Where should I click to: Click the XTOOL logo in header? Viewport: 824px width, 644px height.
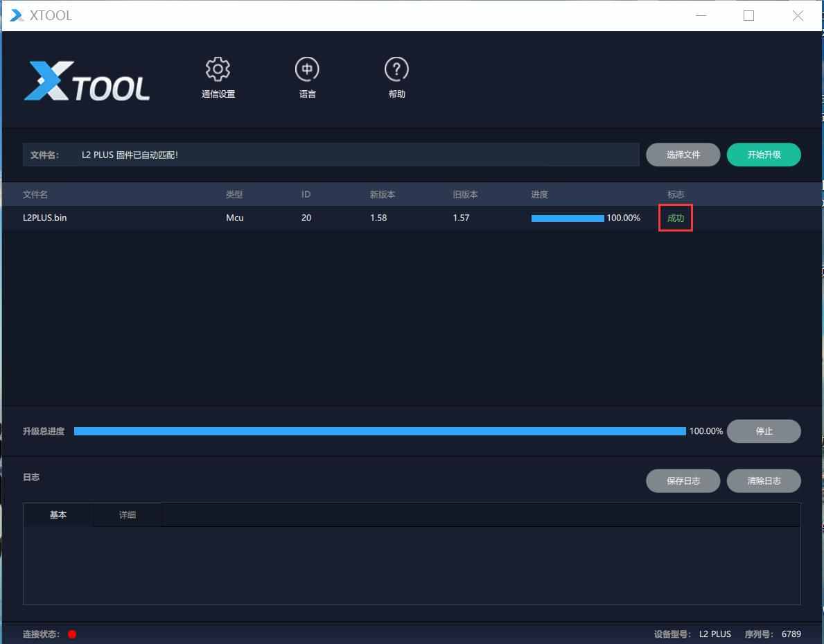pos(87,81)
